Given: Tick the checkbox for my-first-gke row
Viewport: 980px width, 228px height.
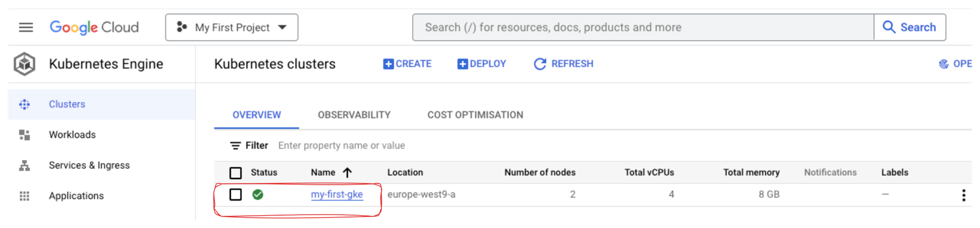Looking at the screenshot, I should point(236,194).
